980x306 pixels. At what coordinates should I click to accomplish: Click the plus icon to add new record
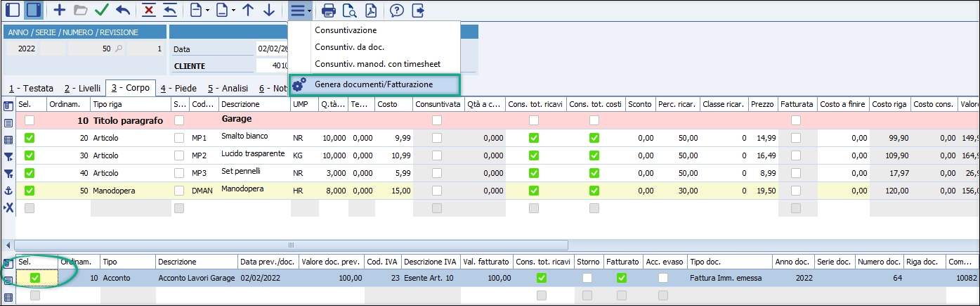pyautogui.click(x=60, y=11)
